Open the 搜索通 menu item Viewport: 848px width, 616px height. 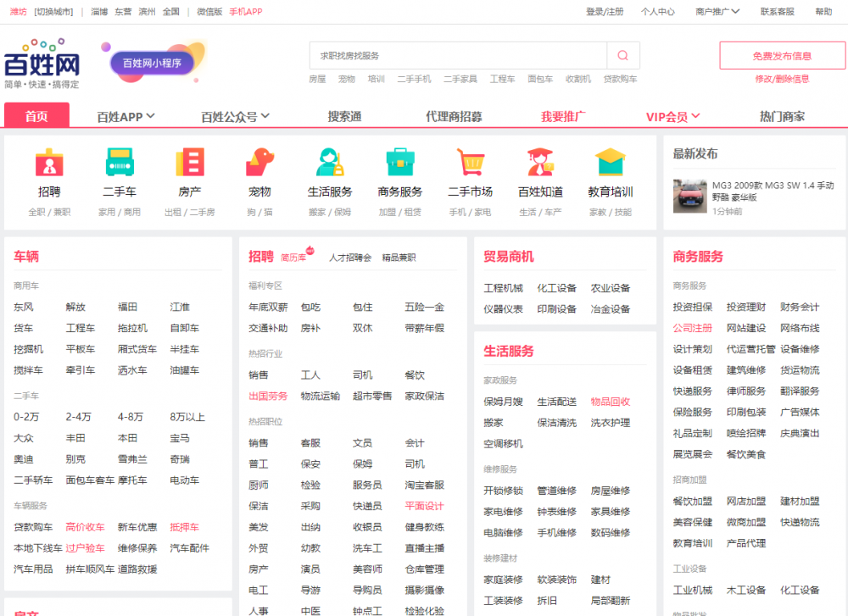click(344, 116)
